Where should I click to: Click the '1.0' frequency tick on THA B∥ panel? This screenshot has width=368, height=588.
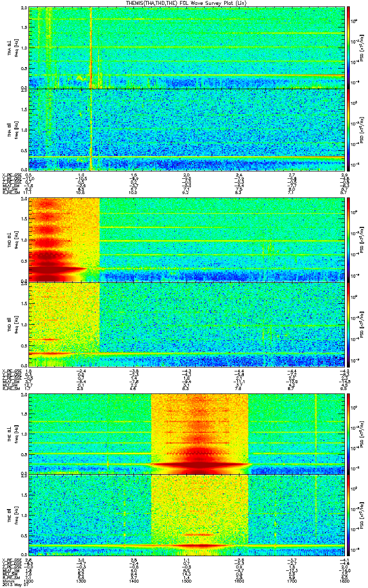(x=25, y=129)
